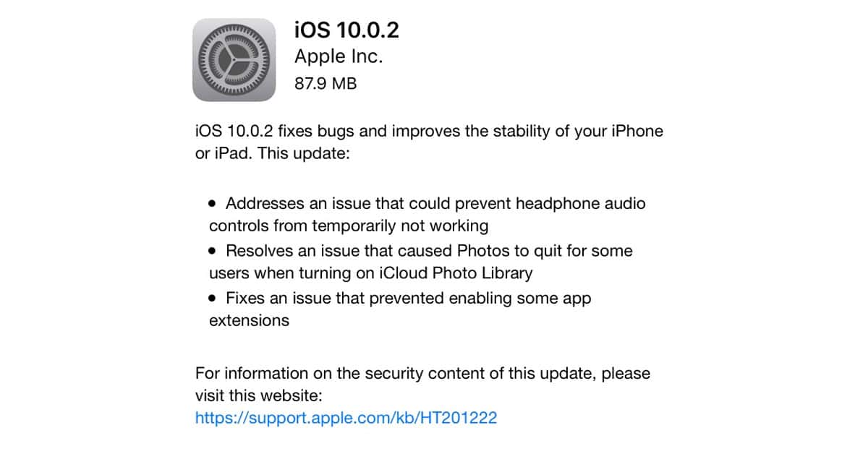Click the visit this website: text
This screenshot has width=868, height=454.
[258, 395]
